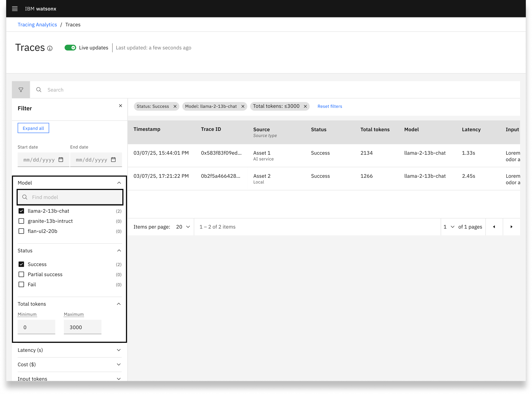Open the Tracing Analytics breadcrumb
The image size is (532, 394).
(37, 25)
